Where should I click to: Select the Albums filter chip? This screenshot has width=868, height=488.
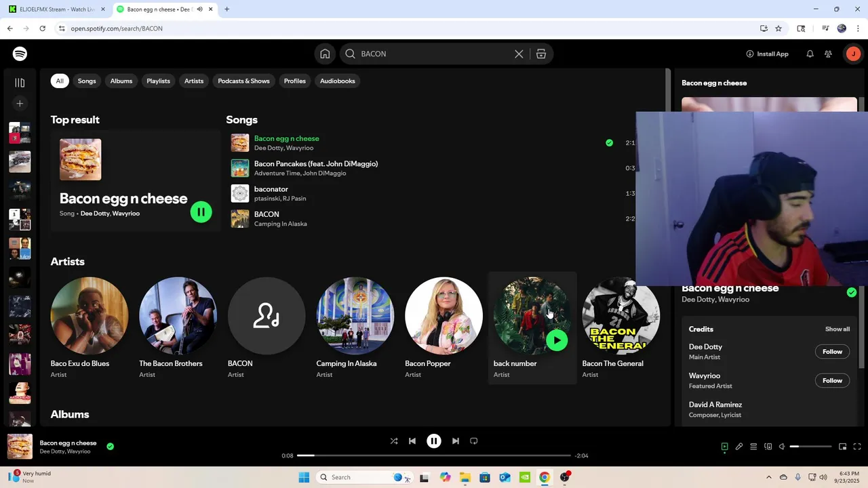tap(121, 81)
